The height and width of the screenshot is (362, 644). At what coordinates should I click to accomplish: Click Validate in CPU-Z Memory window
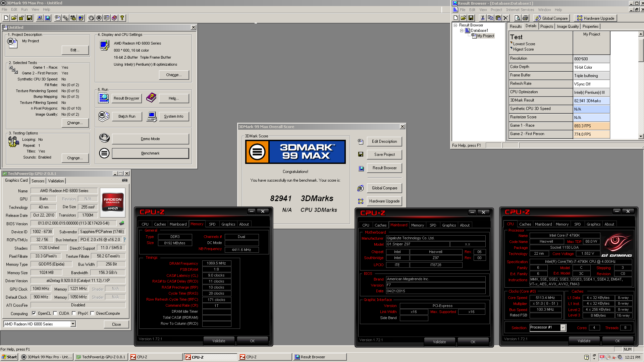(219, 341)
